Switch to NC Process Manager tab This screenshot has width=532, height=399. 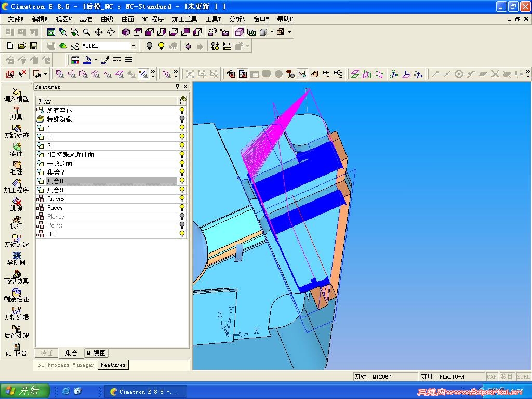tap(66, 365)
